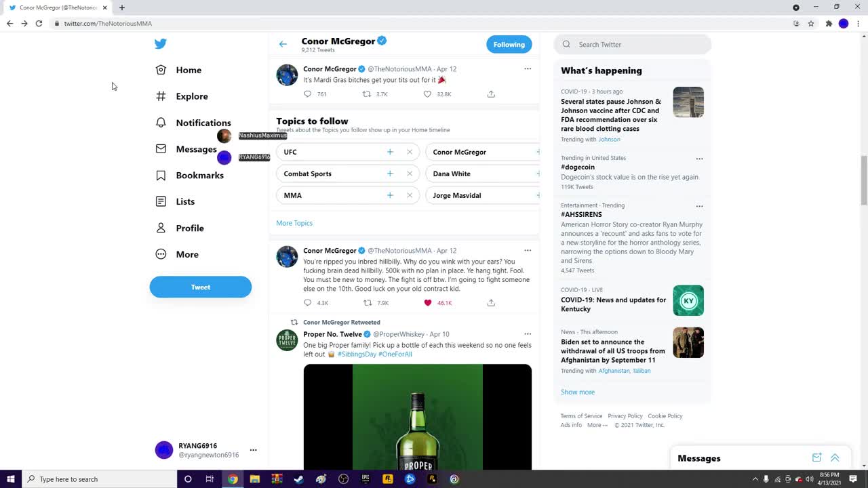Go back using profile header arrow
This screenshot has height=488, width=868.
coord(283,44)
